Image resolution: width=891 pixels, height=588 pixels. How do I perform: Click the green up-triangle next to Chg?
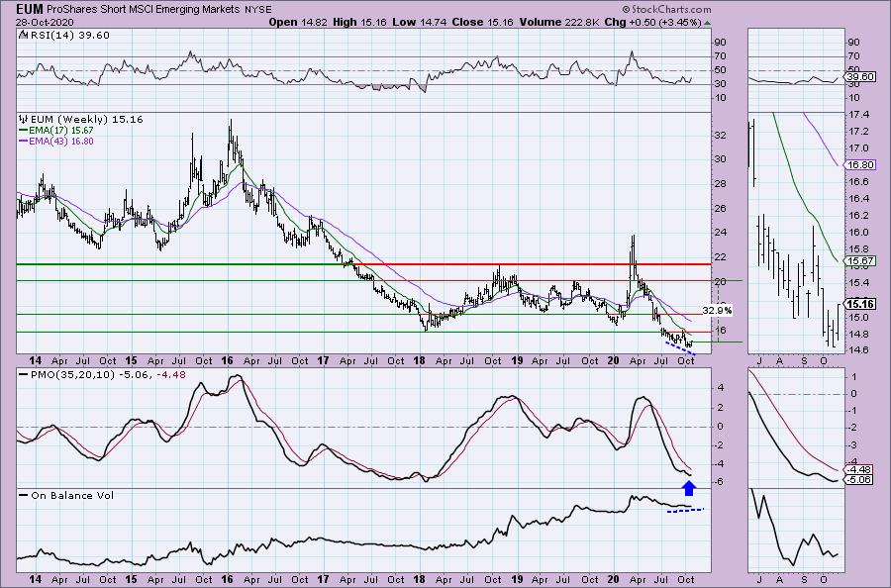click(x=707, y=23)
